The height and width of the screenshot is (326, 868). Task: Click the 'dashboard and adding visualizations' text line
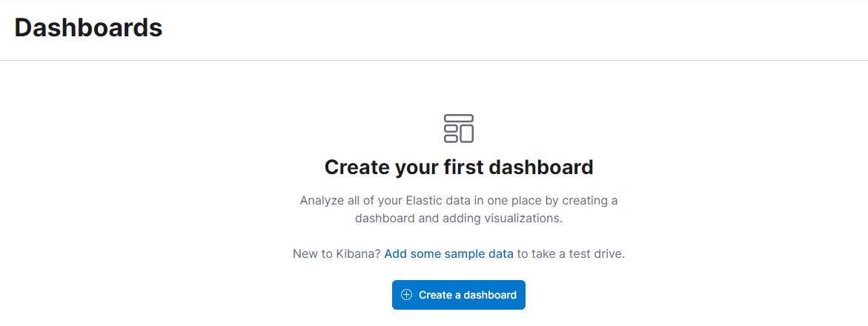click(x=459, y=218)
